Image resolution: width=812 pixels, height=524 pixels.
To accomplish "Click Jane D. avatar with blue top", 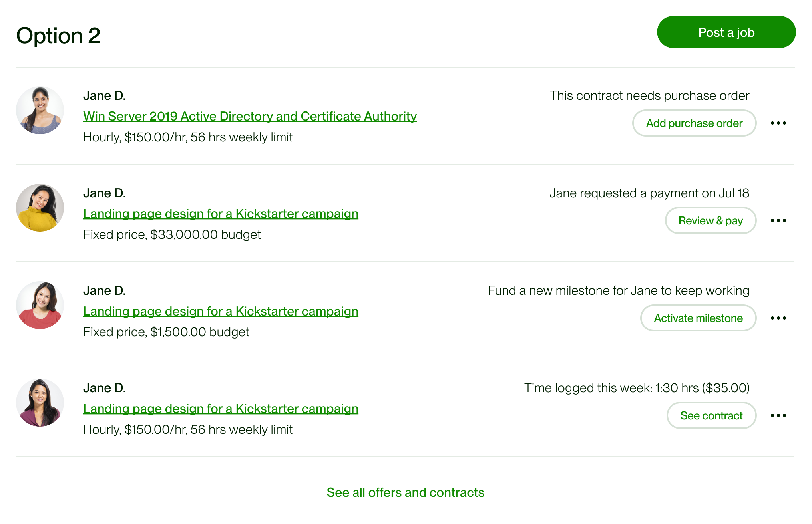I will (x=40, y=110).
